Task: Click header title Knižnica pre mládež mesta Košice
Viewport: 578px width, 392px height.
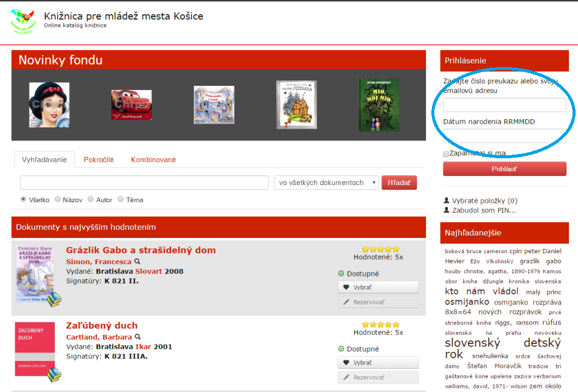Action: [124, 16]
